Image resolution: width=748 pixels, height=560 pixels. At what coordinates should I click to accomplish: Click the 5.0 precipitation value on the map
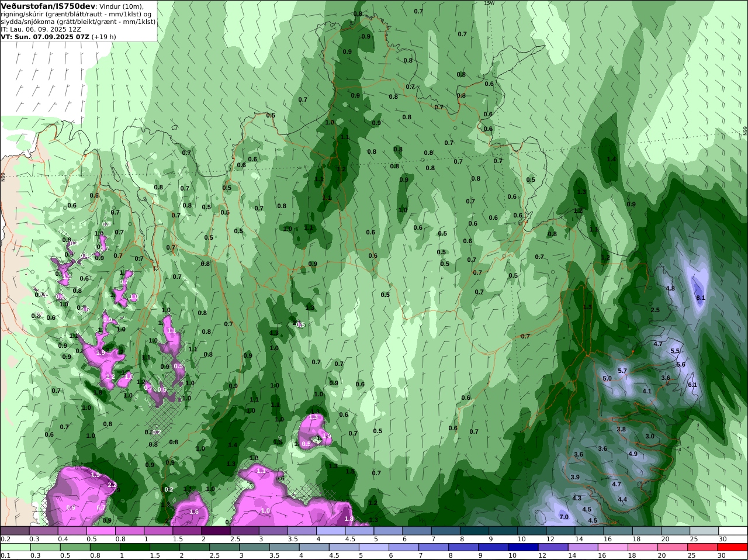click(607, 378)
